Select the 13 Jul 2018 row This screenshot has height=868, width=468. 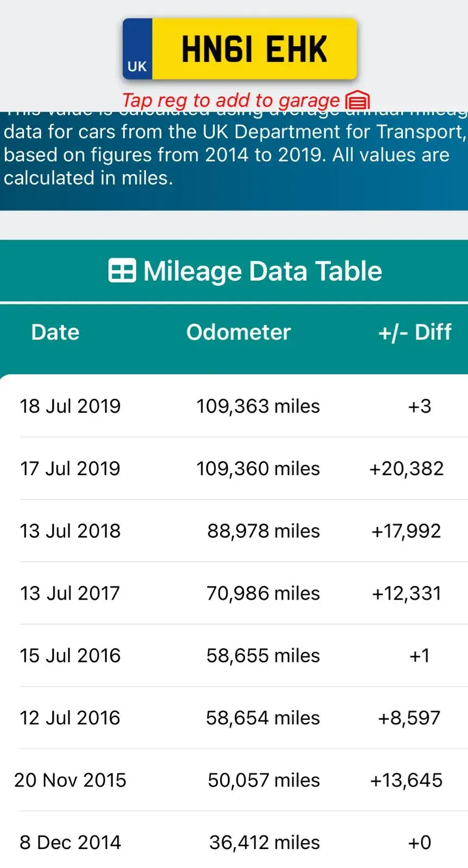point(234,531)
